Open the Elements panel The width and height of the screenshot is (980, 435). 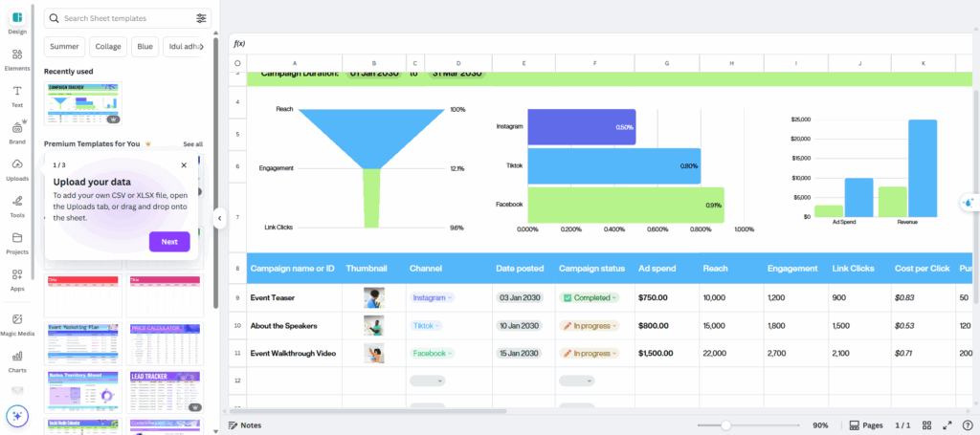pos(17,58)
